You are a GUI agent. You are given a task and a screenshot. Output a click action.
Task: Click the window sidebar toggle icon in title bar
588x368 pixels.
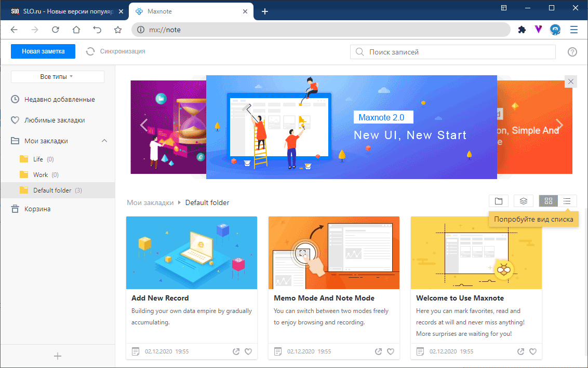click(x=504, y=8)
